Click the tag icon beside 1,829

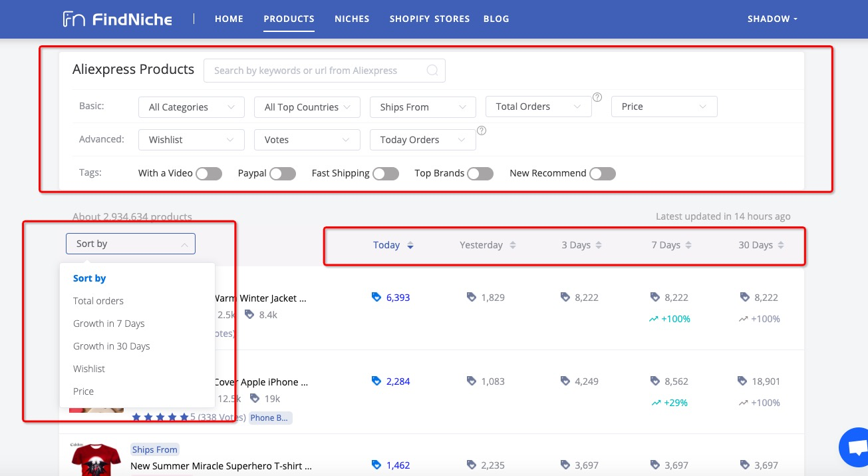(x=472, y=298)
